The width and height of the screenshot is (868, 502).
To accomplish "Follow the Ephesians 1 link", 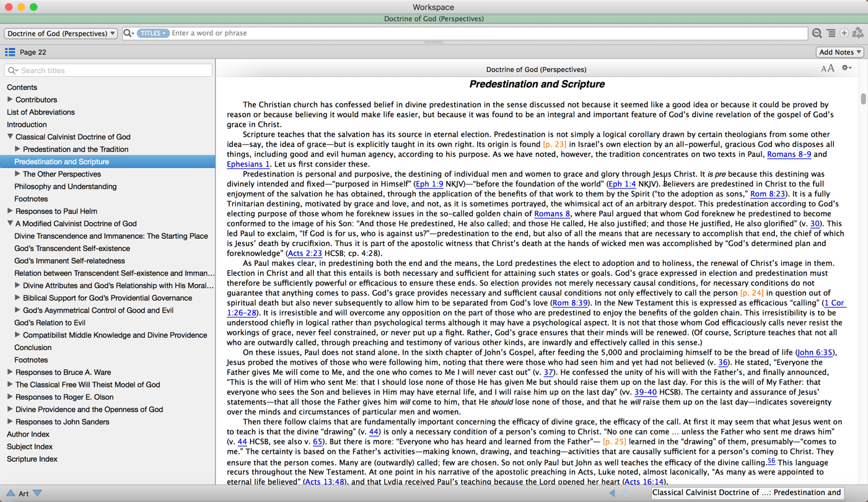I will coord(248,164).
